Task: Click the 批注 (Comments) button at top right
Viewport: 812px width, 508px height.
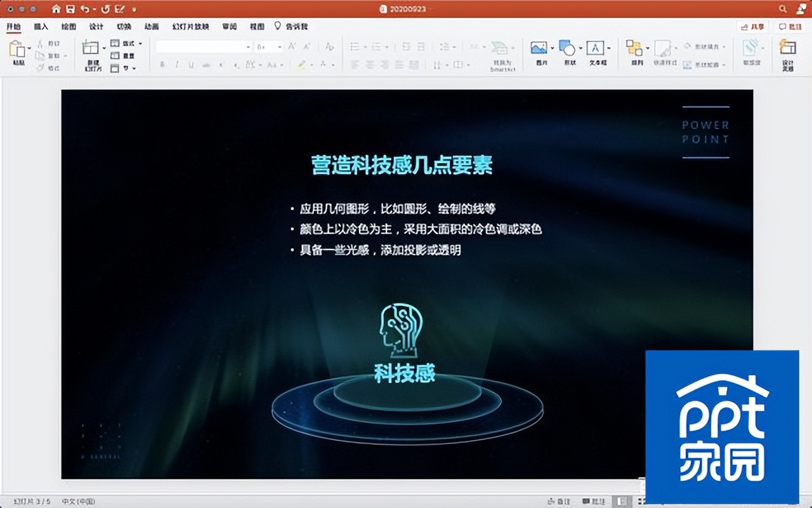Action: pos(791,27)
